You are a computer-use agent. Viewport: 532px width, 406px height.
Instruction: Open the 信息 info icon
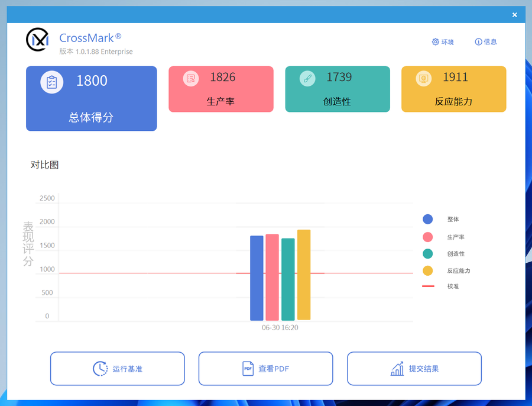(x=478, y=42)
